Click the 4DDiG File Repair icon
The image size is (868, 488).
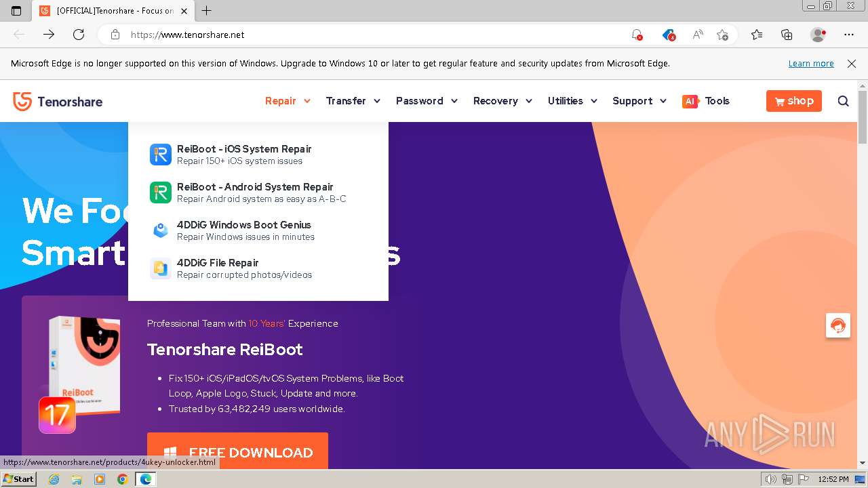pyautogui.click(x=161, y=268)
